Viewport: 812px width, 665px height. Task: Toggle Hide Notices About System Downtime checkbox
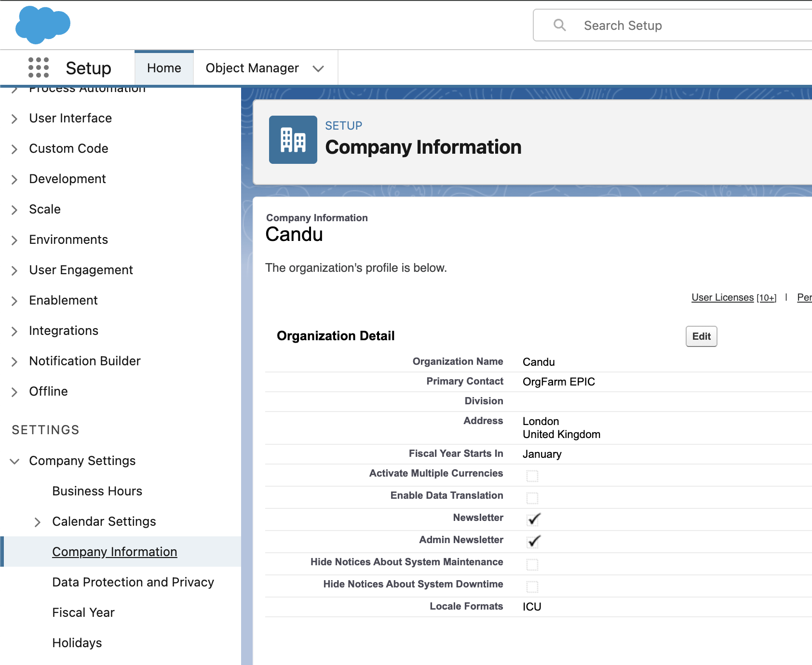tap(532, 586)
